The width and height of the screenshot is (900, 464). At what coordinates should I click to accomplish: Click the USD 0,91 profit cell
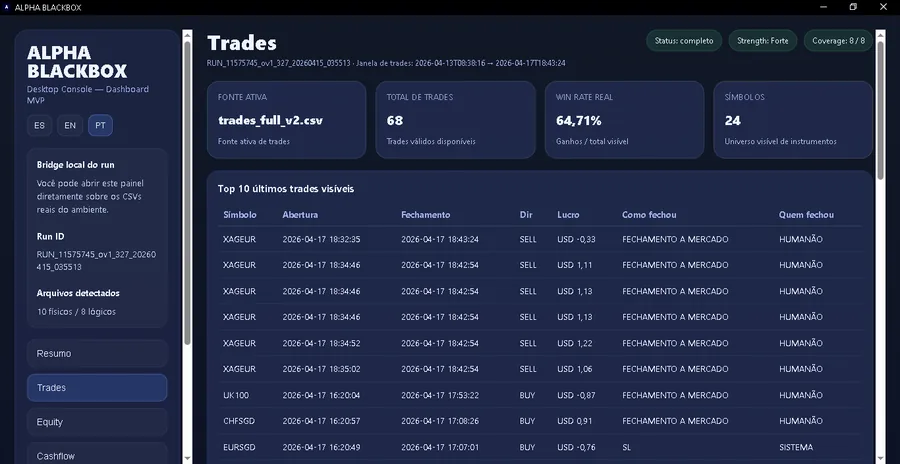(x=575, y=422)
